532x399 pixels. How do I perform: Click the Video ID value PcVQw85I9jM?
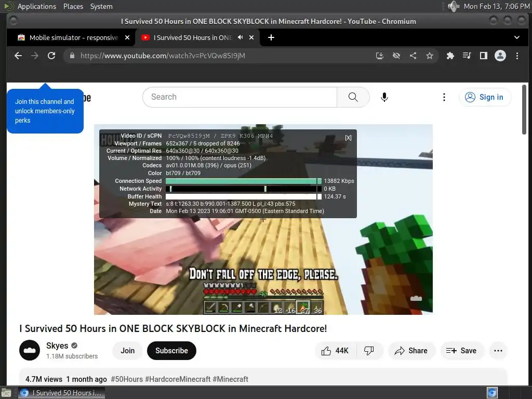point(189,136)
